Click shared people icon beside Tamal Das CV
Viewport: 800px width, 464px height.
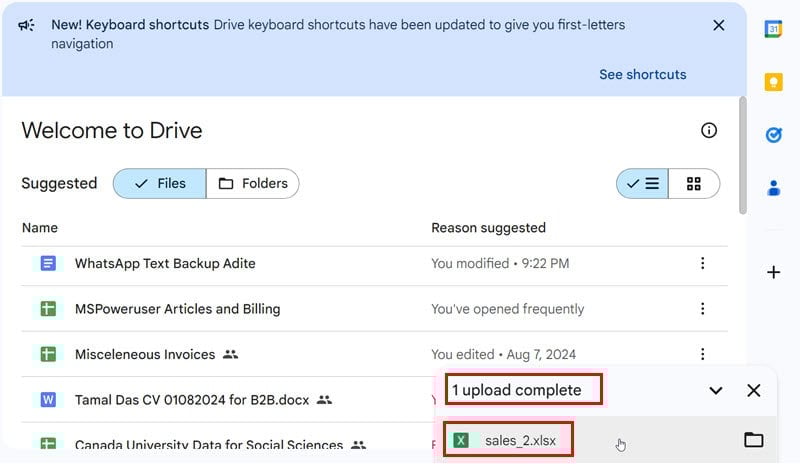click(324, 400)
